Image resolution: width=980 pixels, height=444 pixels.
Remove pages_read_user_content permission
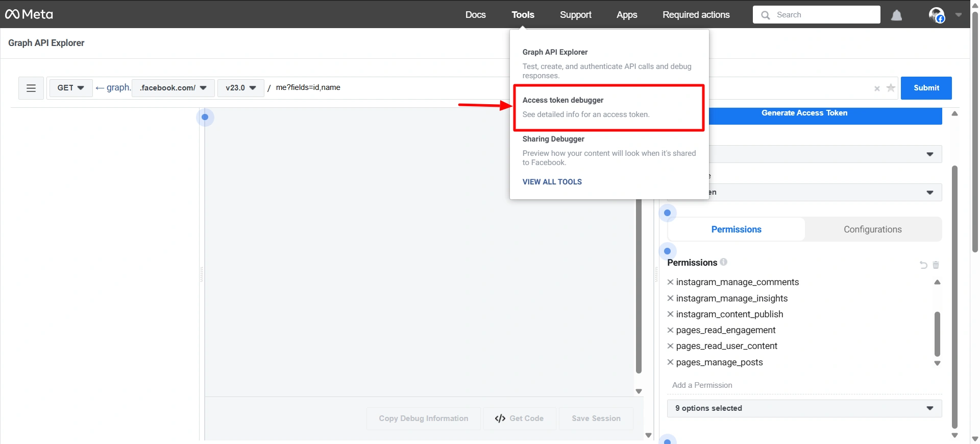[670, 346]
